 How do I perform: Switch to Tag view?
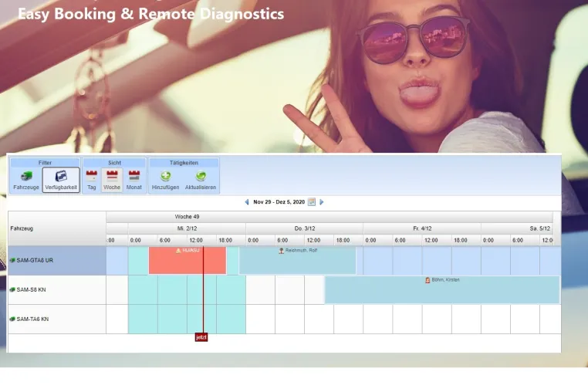[x=92, y=180]
